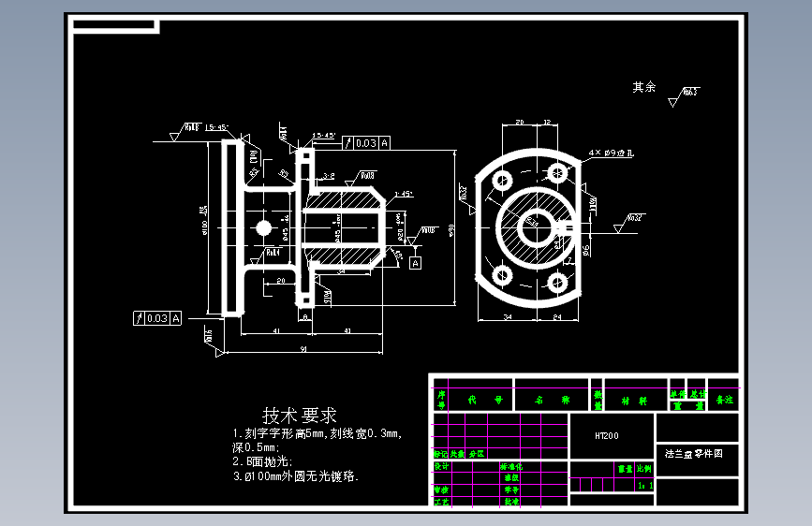Click note line "1.刻字字形高5mm,刻线宽0.3mm,"
The image size is (812, 526).
click(317, 433)
